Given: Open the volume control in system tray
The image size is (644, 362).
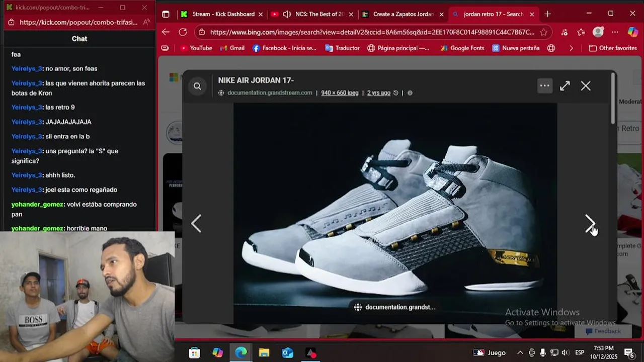Looking at the screenshot, I should pos(565,353).
